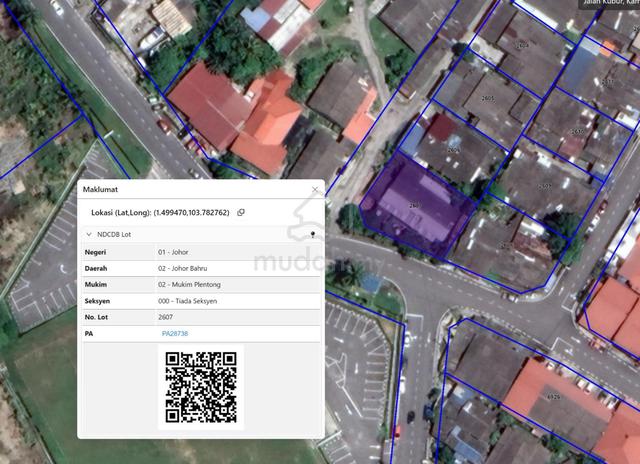
Task: Click the Seksyen row label
Action: (x=97, y=301)
